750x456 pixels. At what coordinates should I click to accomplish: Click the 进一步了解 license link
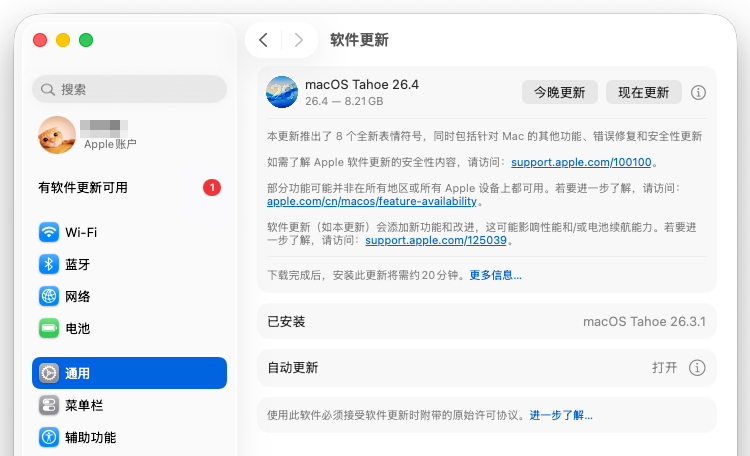tap(561, 415)
